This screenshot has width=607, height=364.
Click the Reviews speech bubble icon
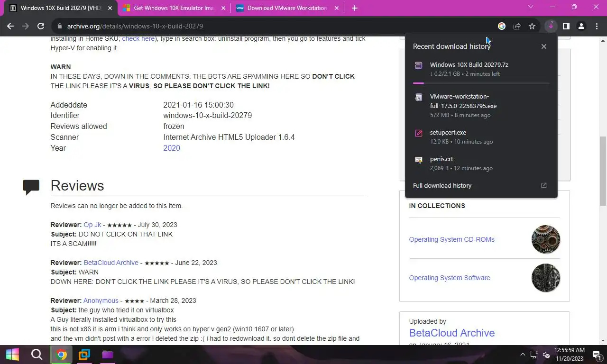[31, 187]
